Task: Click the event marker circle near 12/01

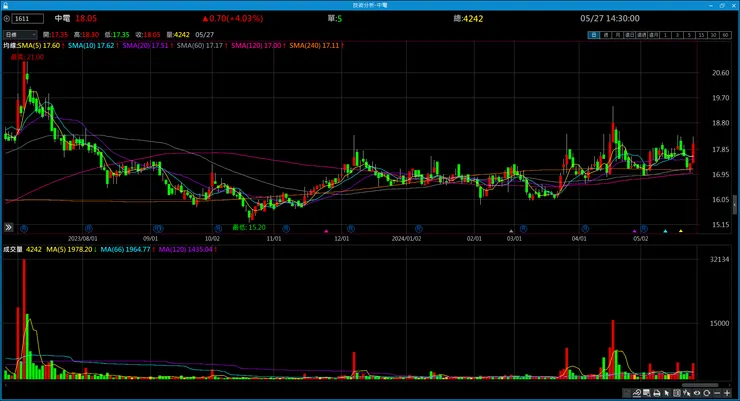Action: 351,228
